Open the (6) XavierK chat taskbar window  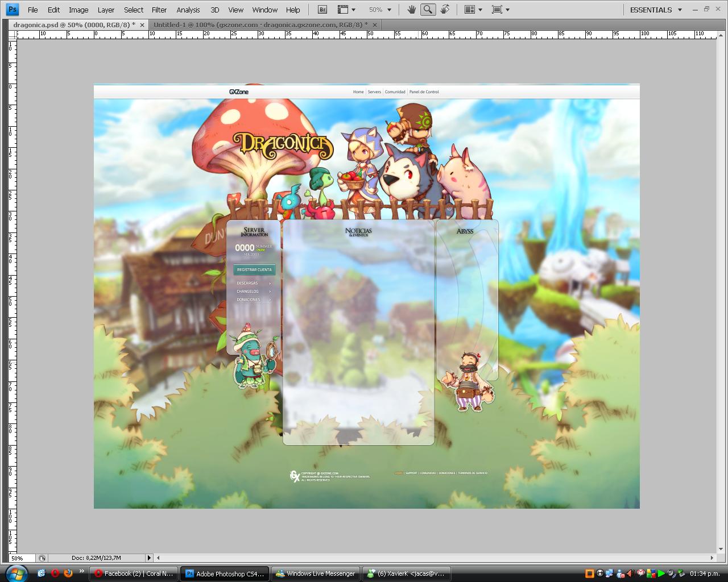[407, 573]
